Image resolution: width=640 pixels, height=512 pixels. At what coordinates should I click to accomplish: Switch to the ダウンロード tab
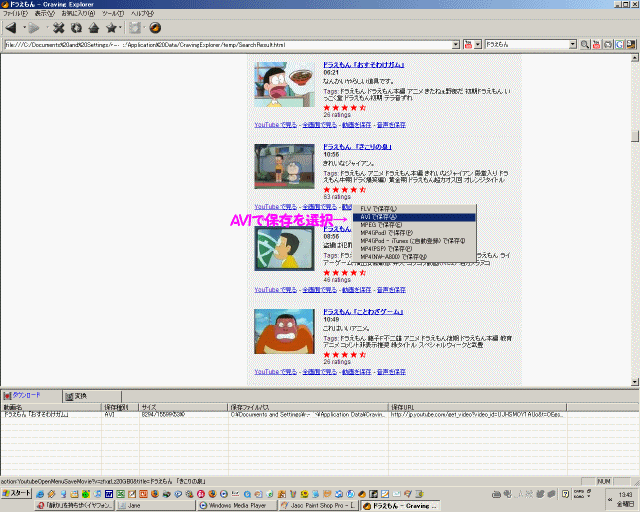tap(31, 396)
